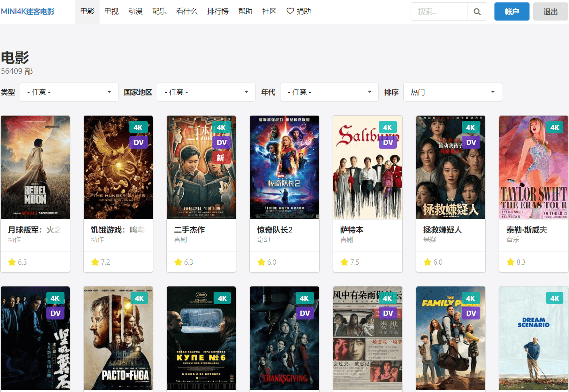Click the 悬疑 genre label under 拯救嫌疑人
This screenshot has height=392, width=569.
click(430, 239)
